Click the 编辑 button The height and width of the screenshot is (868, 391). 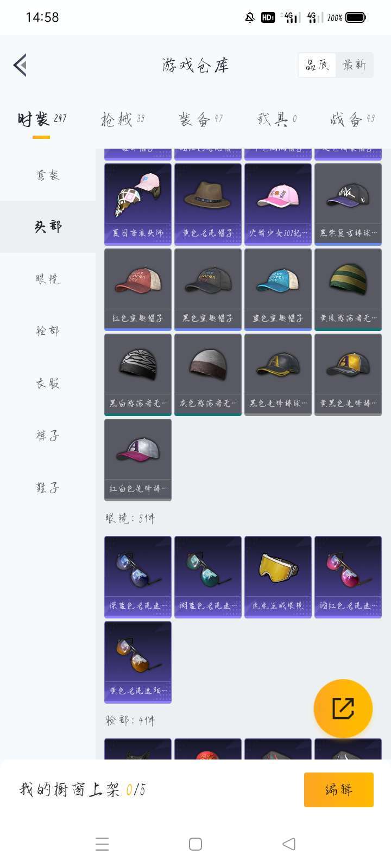pyautogui.click(x=339, y=790)
